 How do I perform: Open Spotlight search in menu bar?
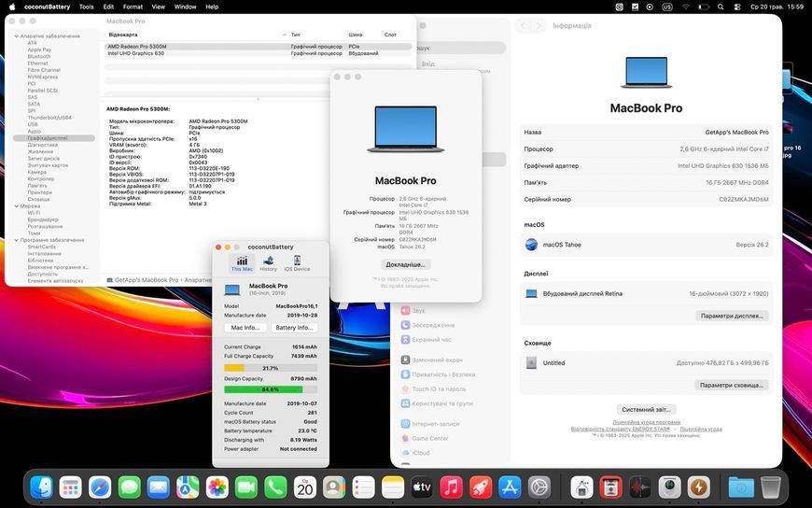coord(721,7)
